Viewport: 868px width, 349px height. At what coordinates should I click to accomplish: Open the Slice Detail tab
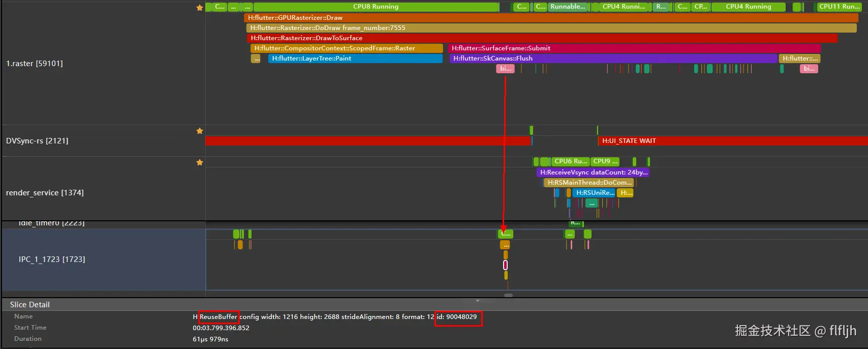[30, 305]
